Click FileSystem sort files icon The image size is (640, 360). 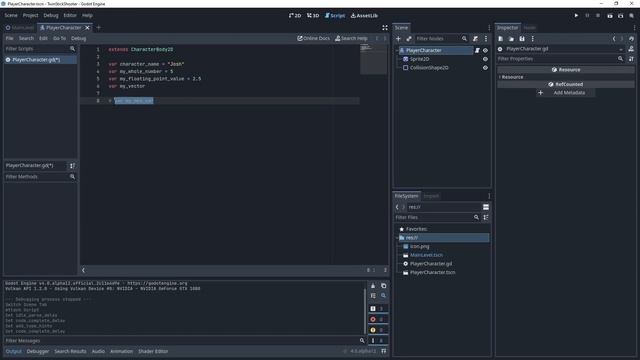click(x=486, y=218)
